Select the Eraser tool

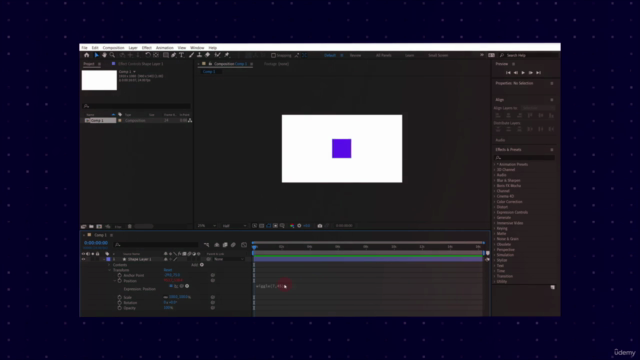pos(207,55)
